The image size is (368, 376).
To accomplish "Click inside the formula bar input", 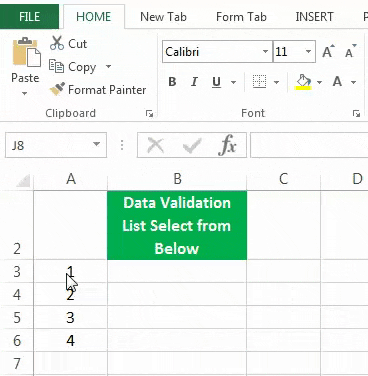I will coord(309,145).
